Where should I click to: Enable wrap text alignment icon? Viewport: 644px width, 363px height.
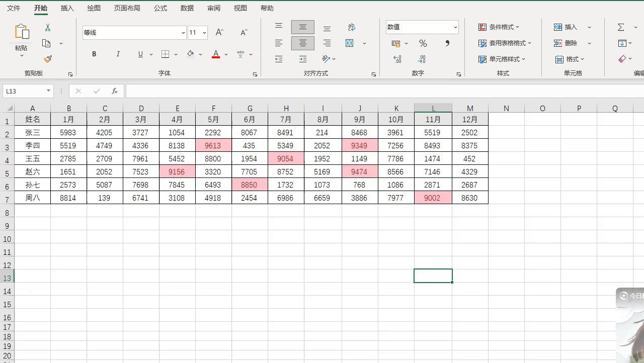click(x=351, y=27)
